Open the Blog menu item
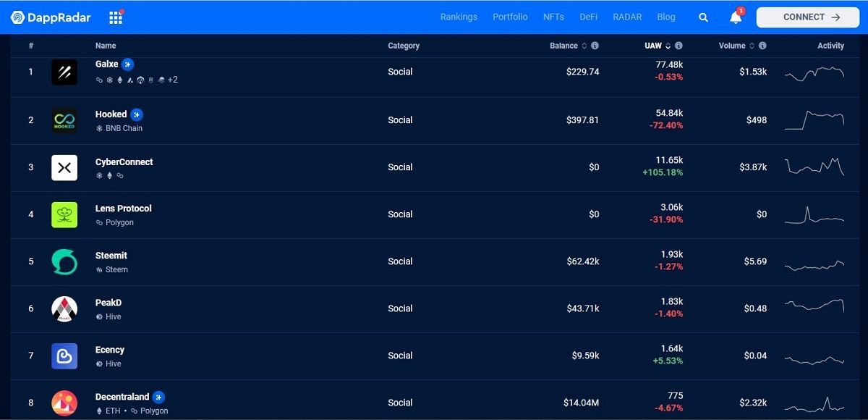Viewport: 868px width, 420px height. 666,17
